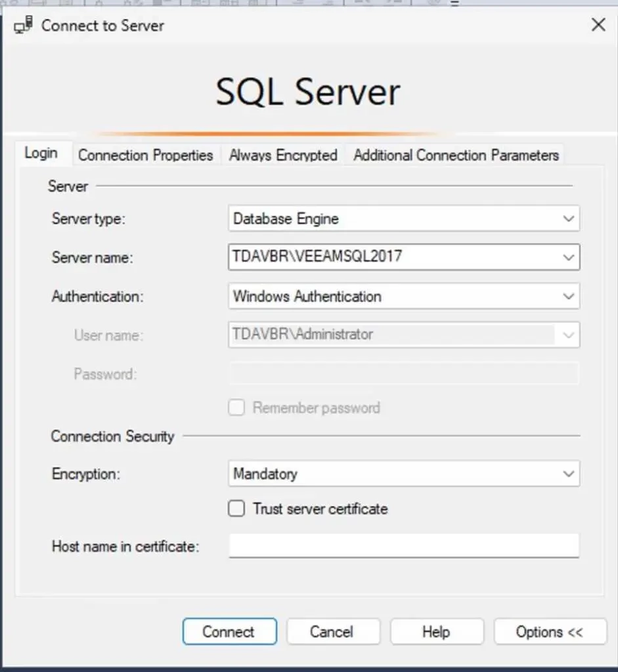Open the Server name dropdown arrow
618x672 pixels.
tap(568, 257)
